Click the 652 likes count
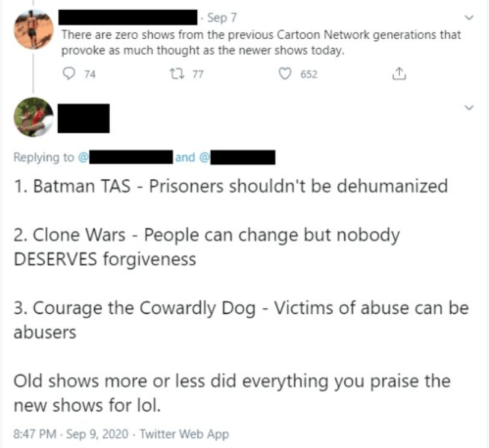 point(309,74)
